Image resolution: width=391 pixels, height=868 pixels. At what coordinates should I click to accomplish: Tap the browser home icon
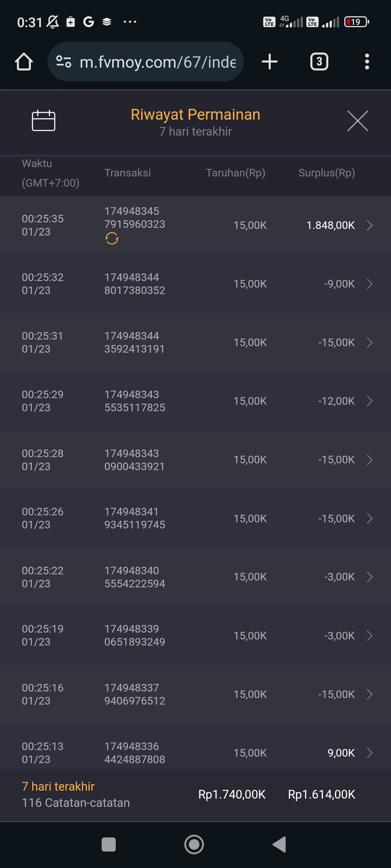pos(24,62)
